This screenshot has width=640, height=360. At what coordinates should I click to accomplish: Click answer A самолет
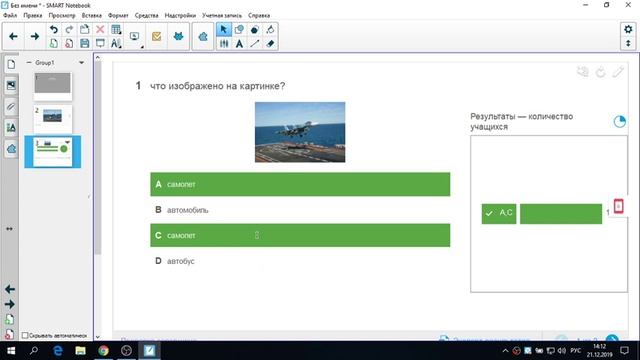tap(300, 184)
